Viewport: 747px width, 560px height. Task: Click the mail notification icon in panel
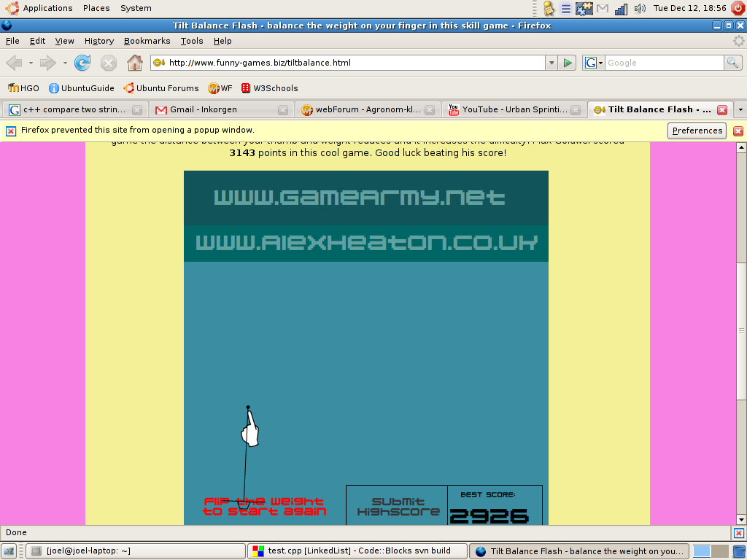(603, 9)
